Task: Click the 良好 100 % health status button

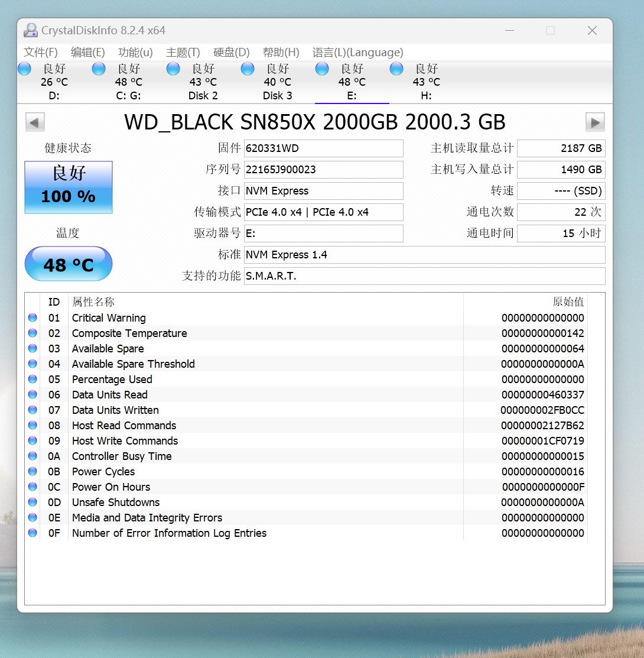Action: pyautogui.click(x=69, y=187)
